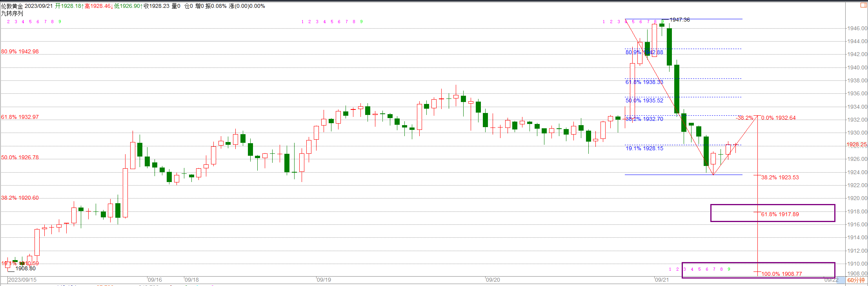Click the 09/20 date on time axis
This screenshot has height=286, width=868.
point(493,280)
